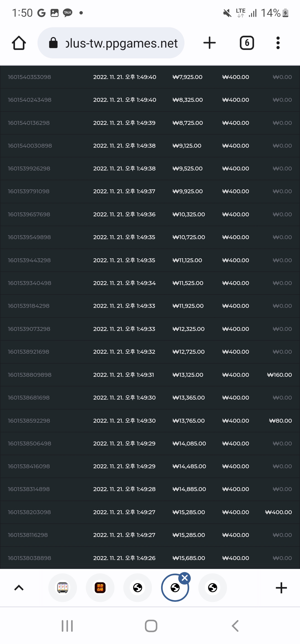Image resolution: width=300 pixels, height=644 pixels.
Task: Select the row with ₩80.00 win
Action: click(150, 420)
